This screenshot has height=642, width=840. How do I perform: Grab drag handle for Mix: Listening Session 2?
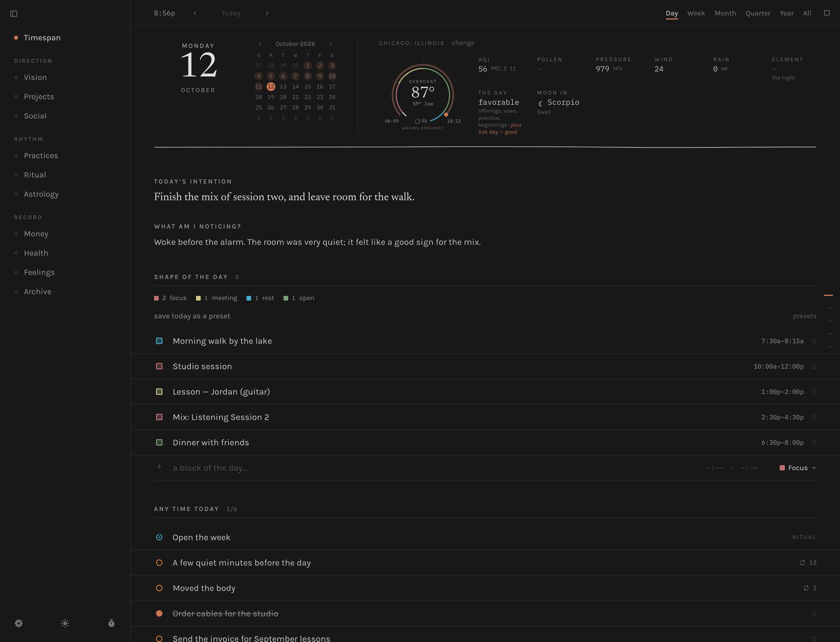(814, 417)
